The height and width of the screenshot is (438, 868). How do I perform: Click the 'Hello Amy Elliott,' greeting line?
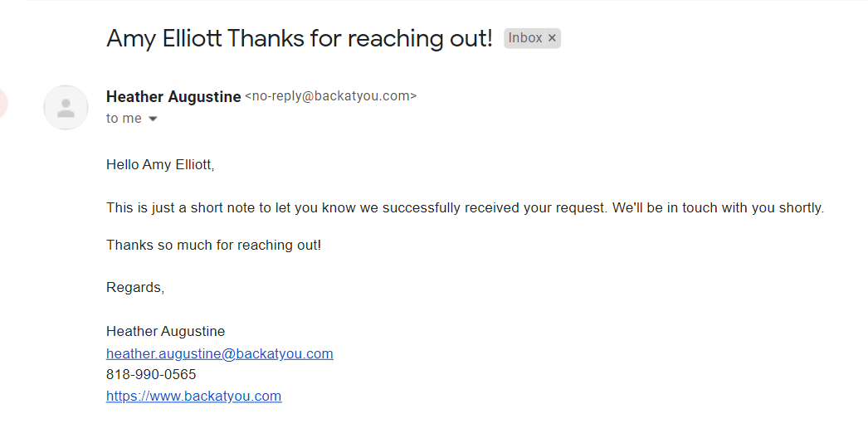(160, 164)
